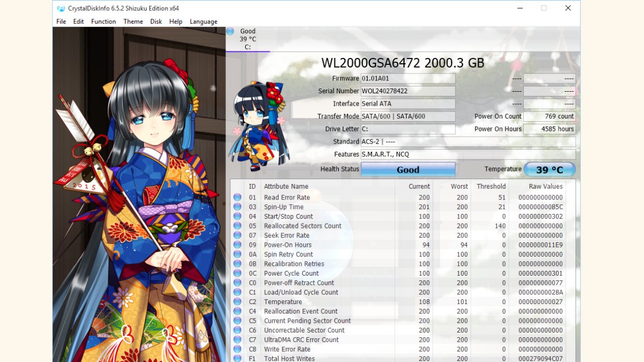Click the disk model title WL2000GSA6472 2000.3 GB
Screen dimensions: 644x362
[402, 63]
